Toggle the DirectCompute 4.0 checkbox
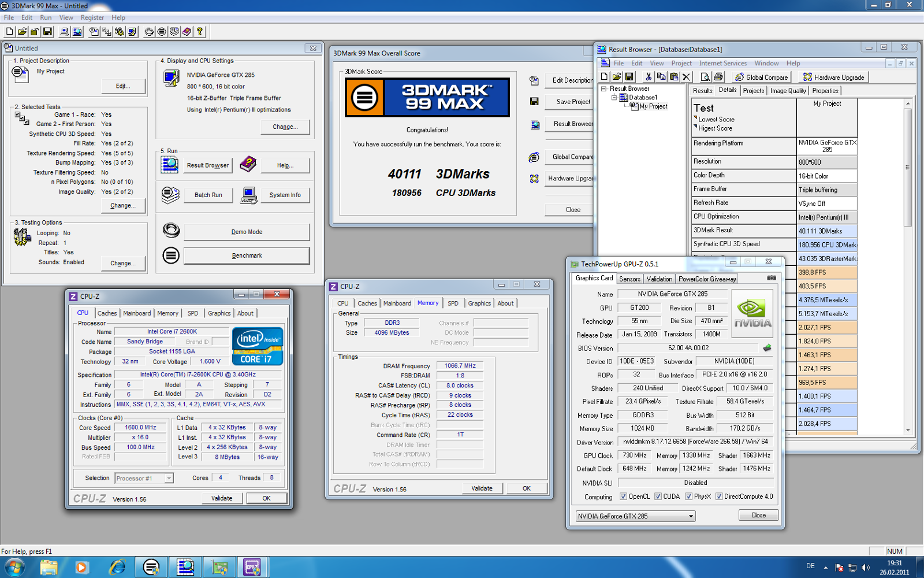The height and width of the screenshot is (578, 924). pyautogui.click(x=719, y=497)
